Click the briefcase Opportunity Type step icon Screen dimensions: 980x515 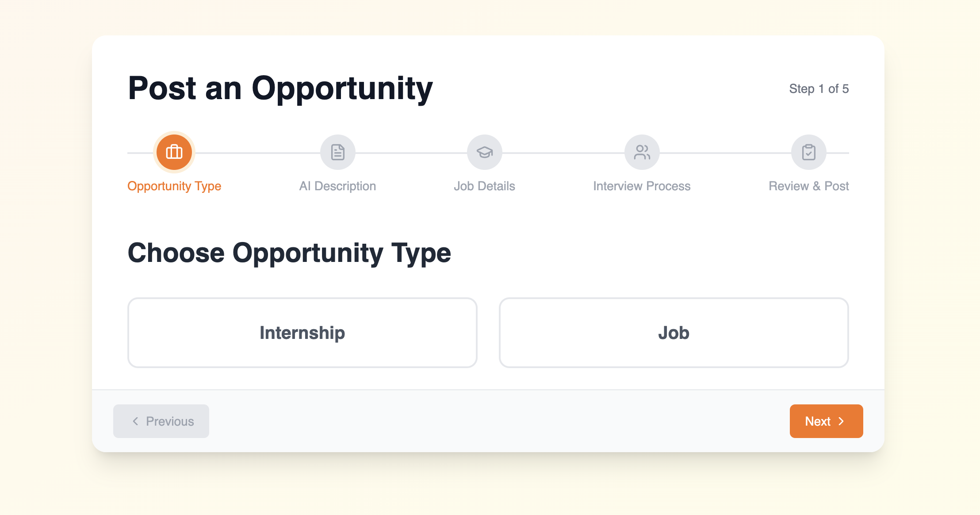174,152
